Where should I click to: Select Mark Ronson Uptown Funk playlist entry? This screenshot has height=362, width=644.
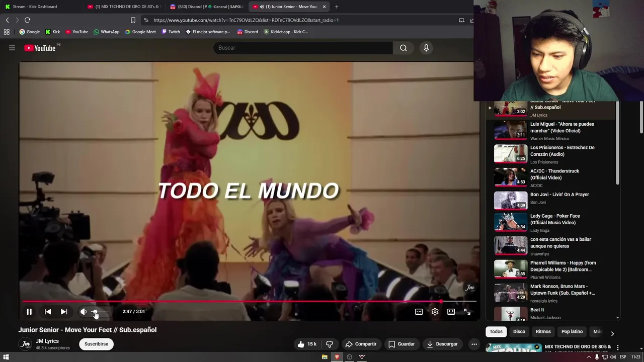(x=551, y=293)
